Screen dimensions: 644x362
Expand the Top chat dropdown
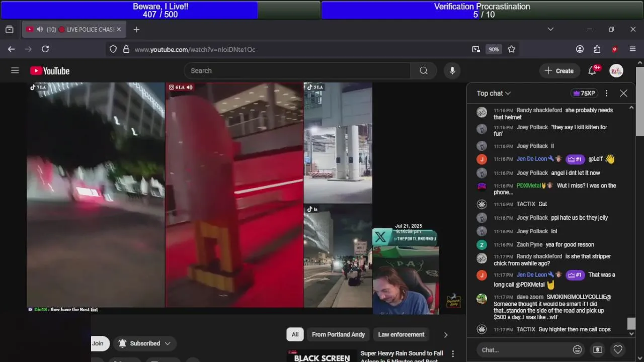click(x=494, y=94)
